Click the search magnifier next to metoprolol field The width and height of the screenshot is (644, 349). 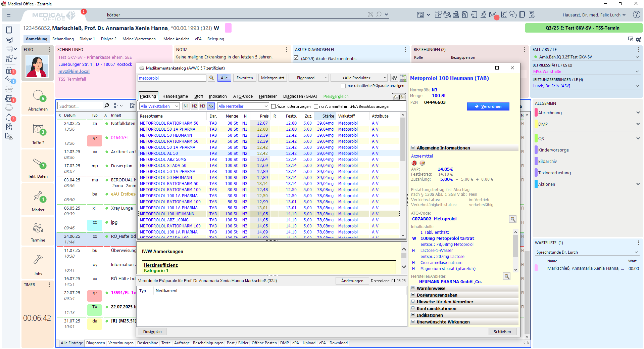(x=211, y=78)
